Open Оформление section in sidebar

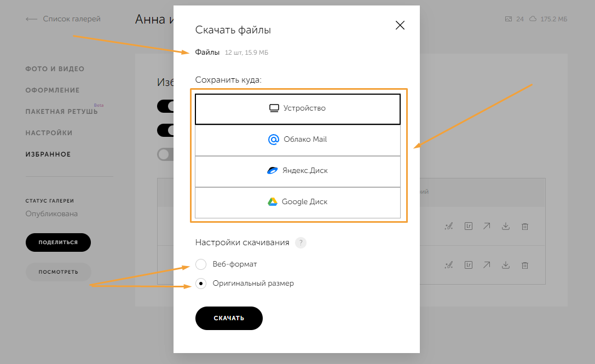click(x=53, y=90)
